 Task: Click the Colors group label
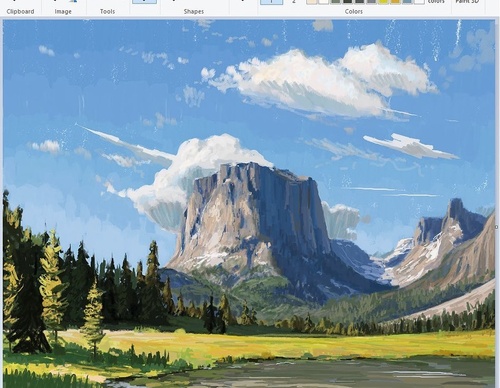(x=354, y=11)
